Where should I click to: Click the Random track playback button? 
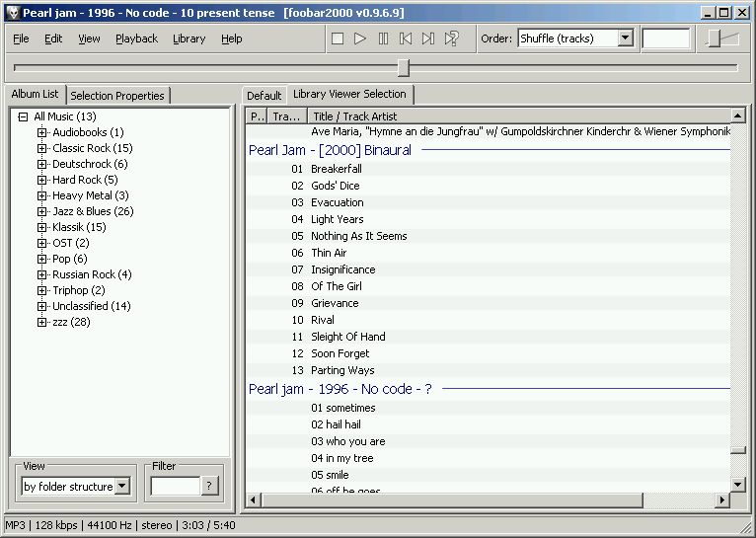point(451,38)
